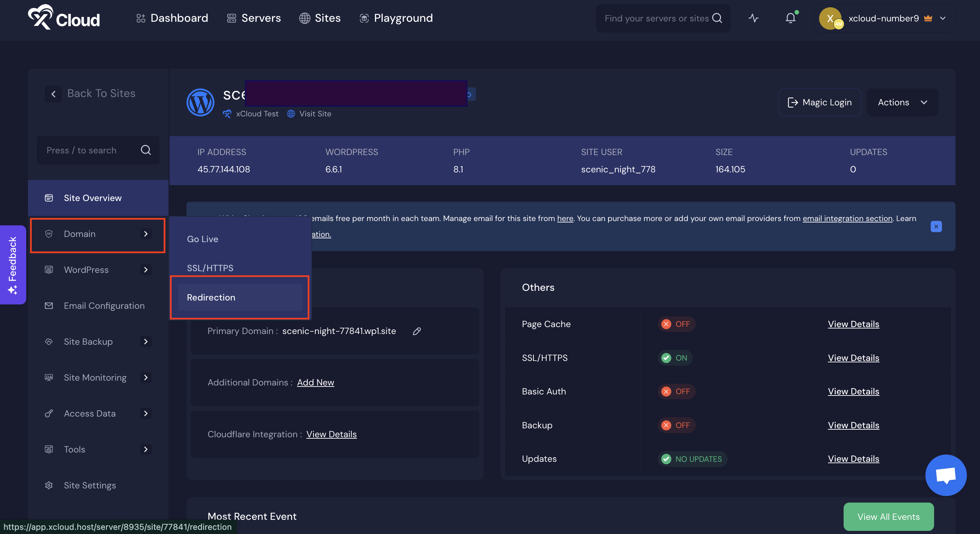Expand the WordPress sidebar submenu
The width and height of the screenshot is (980, 534).
pos(146,270)
